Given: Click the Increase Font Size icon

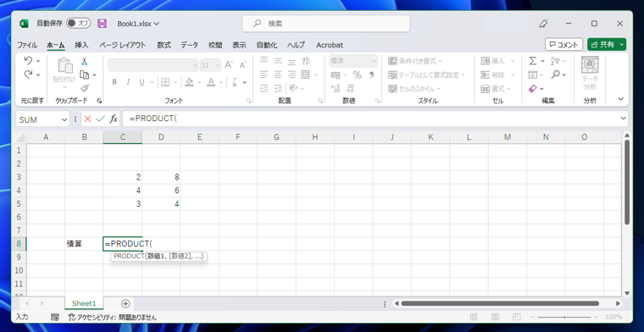Looking at the screenshot, I should point(229,65).
